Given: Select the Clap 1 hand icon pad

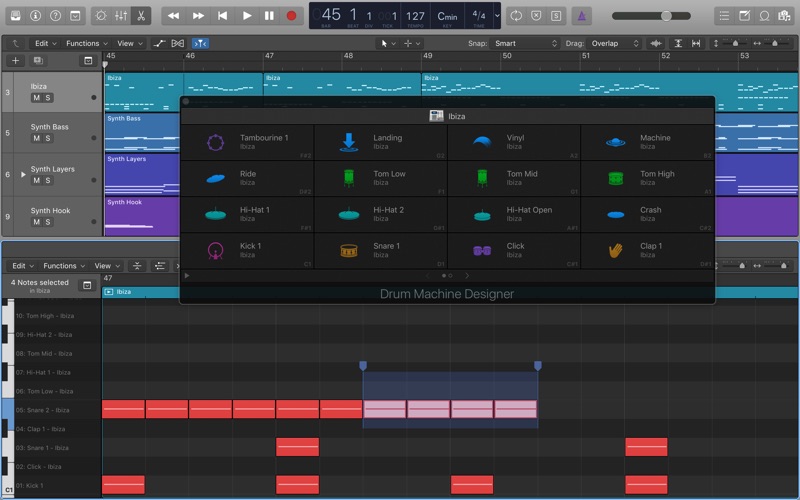Looking at the screenshot, I should coord(615,251).
